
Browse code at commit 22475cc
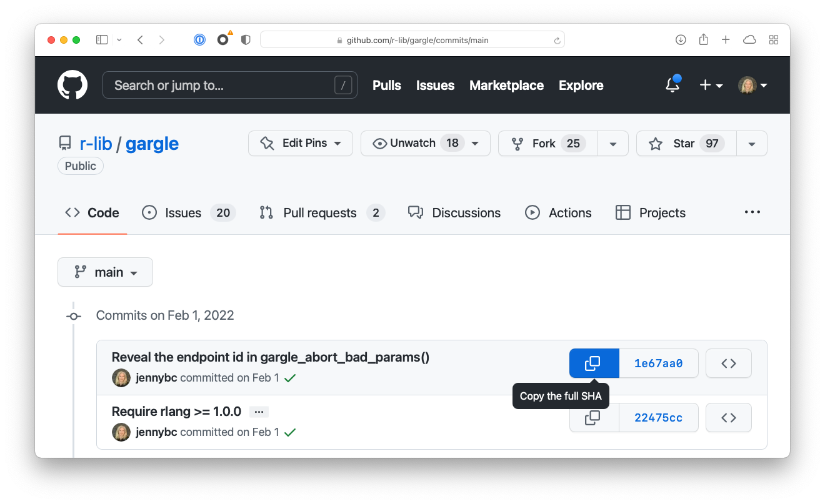click(728, 417)
